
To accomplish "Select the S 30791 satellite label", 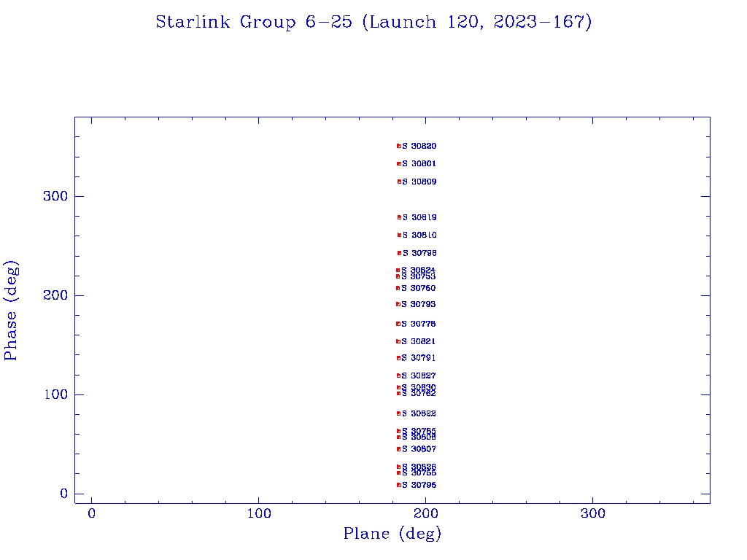I will [418, 358].
